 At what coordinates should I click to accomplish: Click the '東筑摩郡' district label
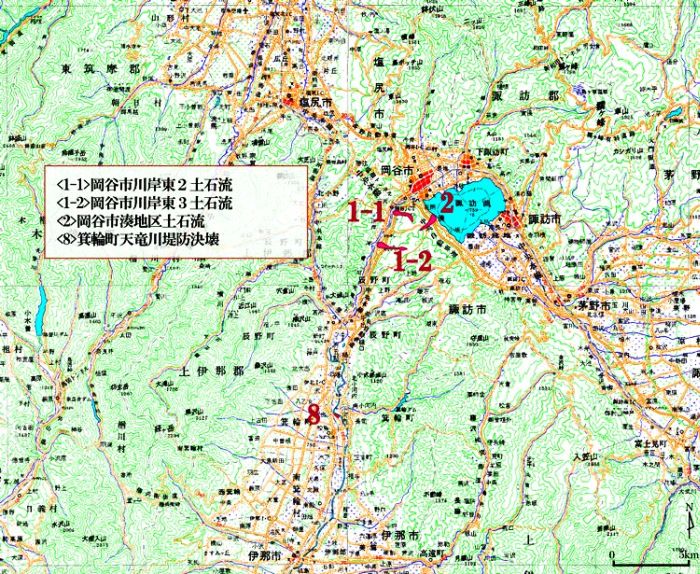pos(100,69)
